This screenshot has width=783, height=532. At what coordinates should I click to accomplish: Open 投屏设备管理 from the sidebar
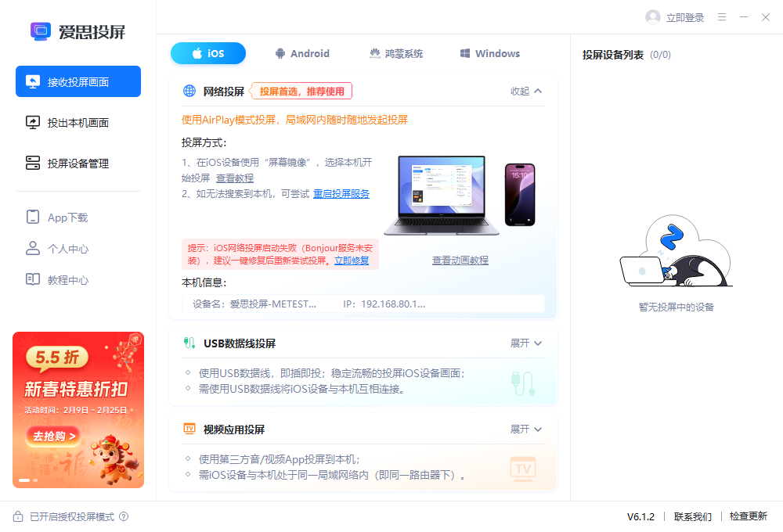pyautogui.click(x=78, y=164)
